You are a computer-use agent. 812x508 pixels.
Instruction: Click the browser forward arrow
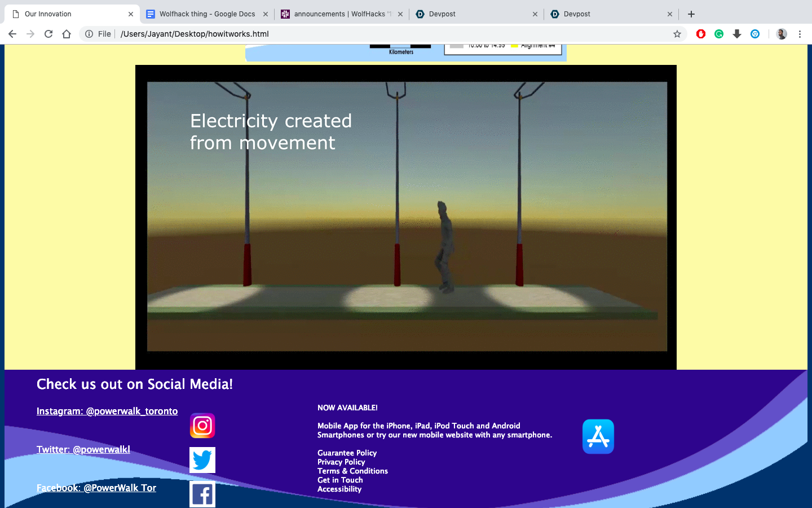point(30,34)
